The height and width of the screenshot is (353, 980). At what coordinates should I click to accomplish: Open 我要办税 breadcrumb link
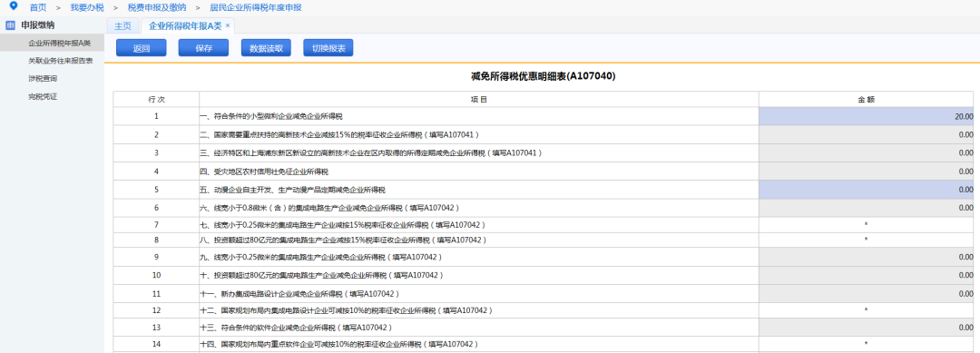coord(87,7)
